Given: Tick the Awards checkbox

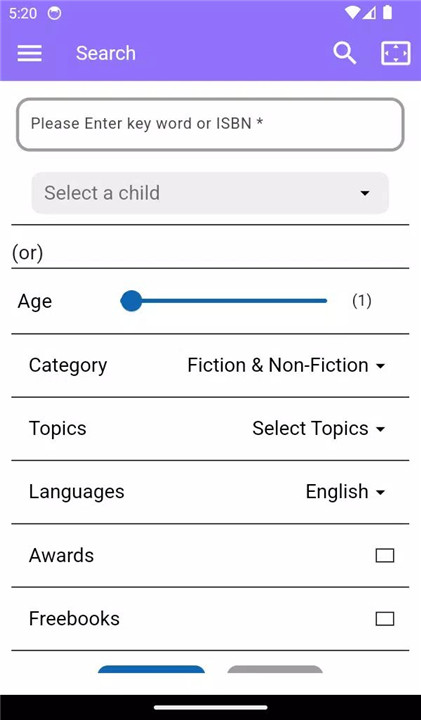Looking at the screenshot, I should coord(385,556).
